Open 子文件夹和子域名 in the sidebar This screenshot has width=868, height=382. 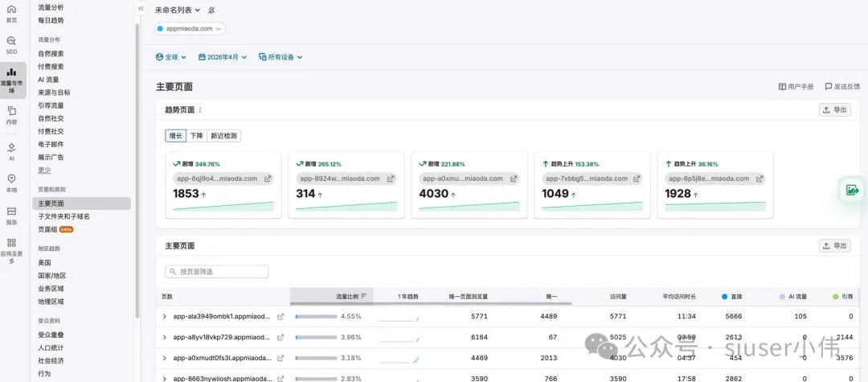[x=63, y=216]
